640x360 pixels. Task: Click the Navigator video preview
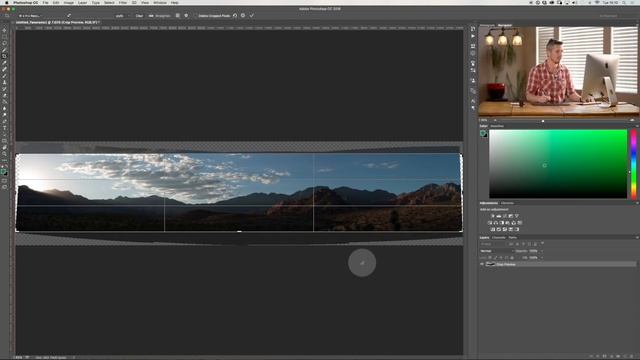(559, 72)
